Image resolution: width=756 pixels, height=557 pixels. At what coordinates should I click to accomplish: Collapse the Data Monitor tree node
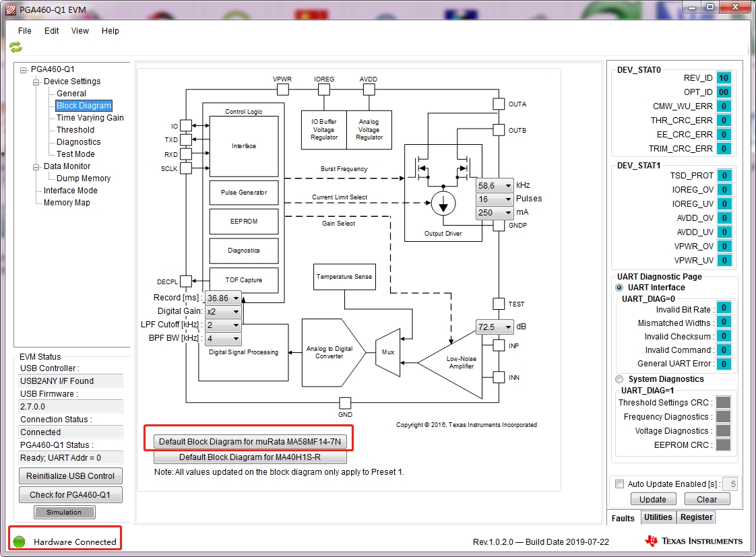(36, 167)
